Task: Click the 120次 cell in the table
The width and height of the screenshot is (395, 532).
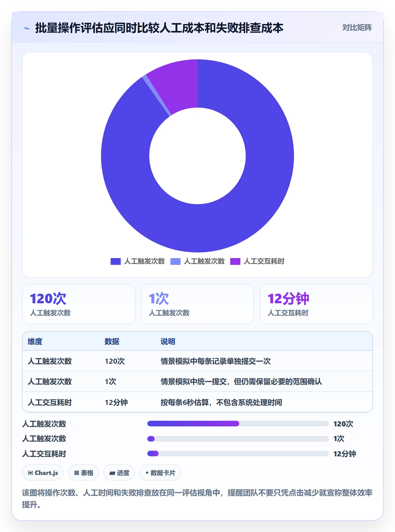Action: point(115,361)
